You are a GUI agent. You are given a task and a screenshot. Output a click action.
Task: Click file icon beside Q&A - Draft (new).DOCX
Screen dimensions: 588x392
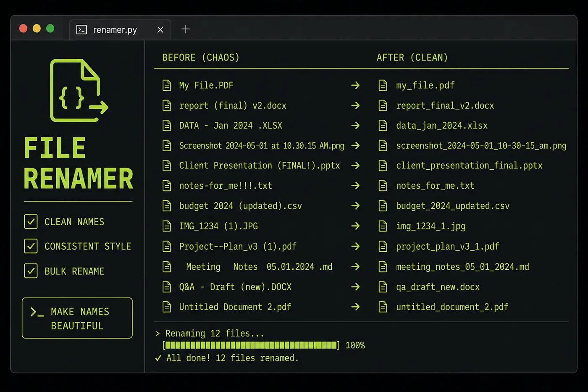(167, 287)
